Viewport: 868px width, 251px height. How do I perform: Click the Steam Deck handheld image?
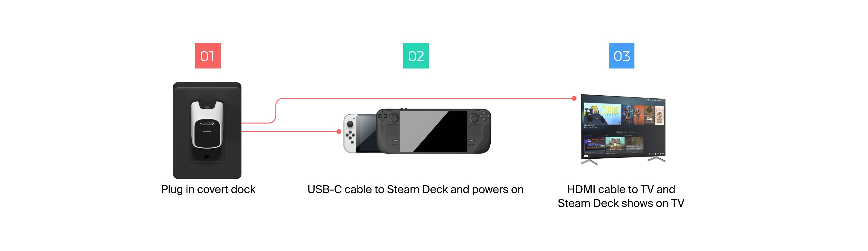[x=433, y=131]
